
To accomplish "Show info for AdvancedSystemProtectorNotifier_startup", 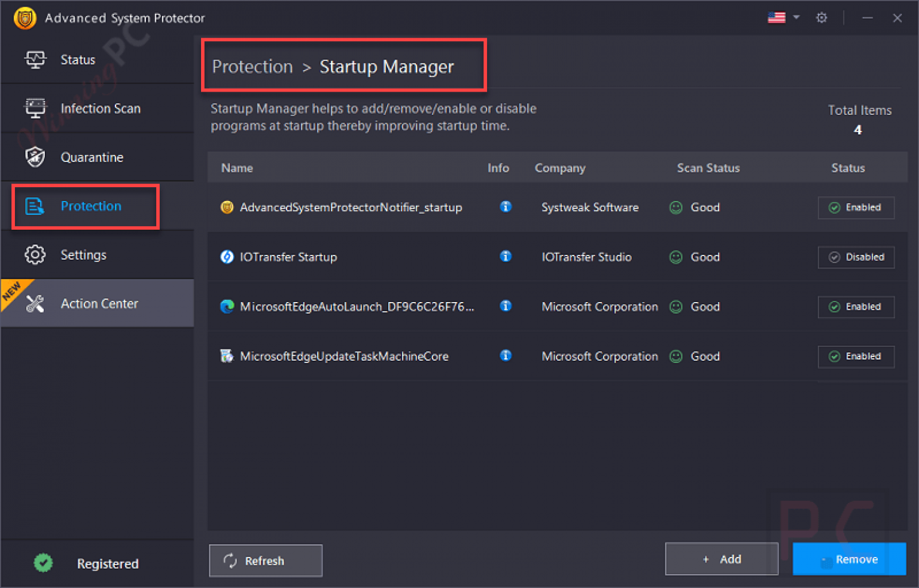I will coord(506,206).
